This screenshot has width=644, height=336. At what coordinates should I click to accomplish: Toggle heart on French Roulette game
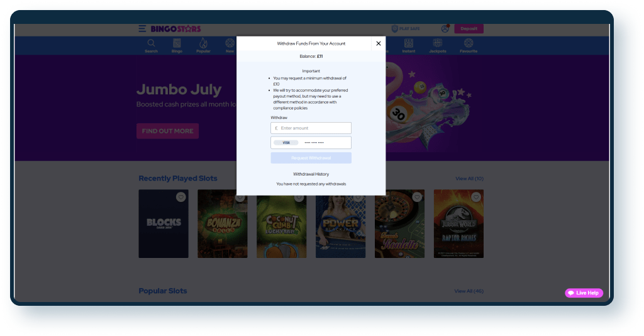pyautogui.click(x=417, y=198)
